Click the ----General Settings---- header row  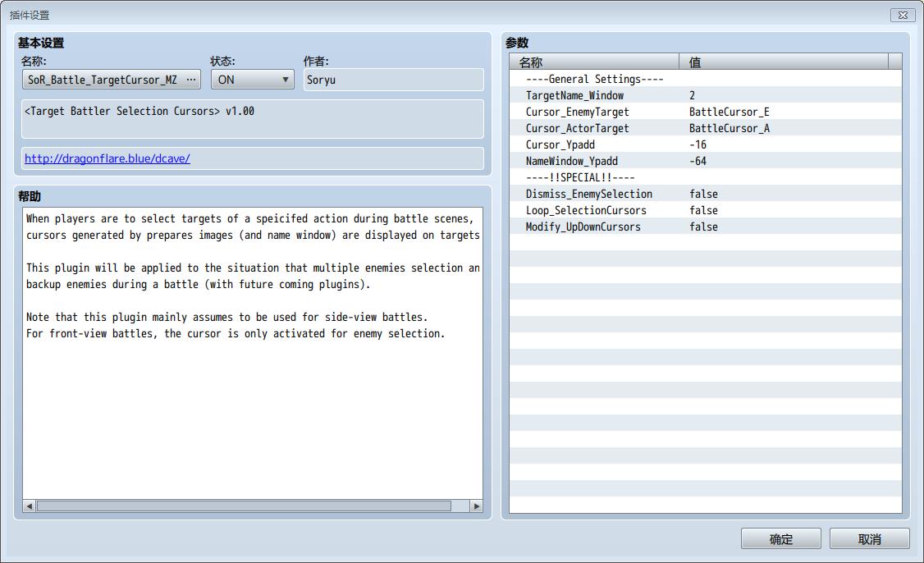tap(706, 79)
